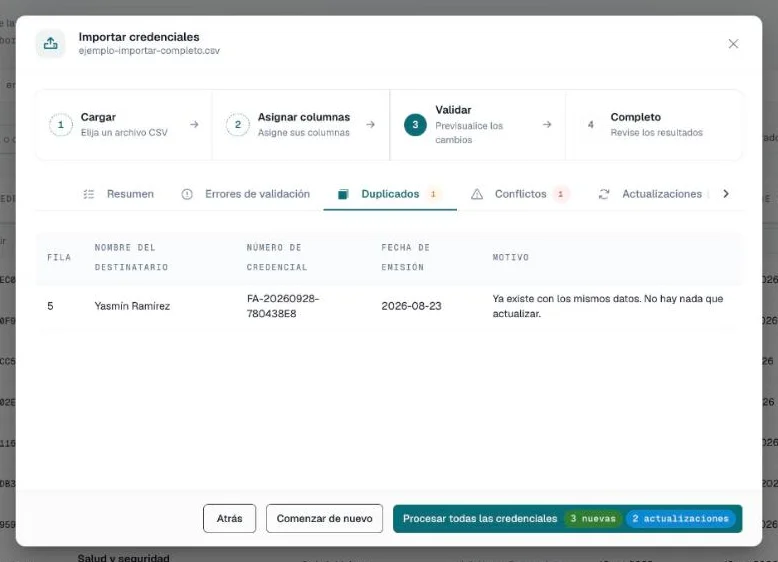
Task: Select the Duplicados tab
Action: click(x=390, y=194)
